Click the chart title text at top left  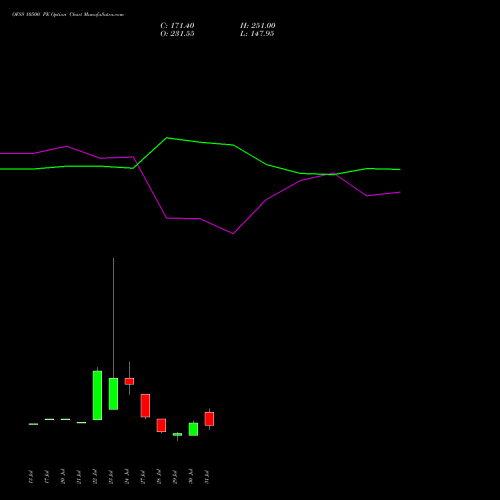click(x=68, y=15)
